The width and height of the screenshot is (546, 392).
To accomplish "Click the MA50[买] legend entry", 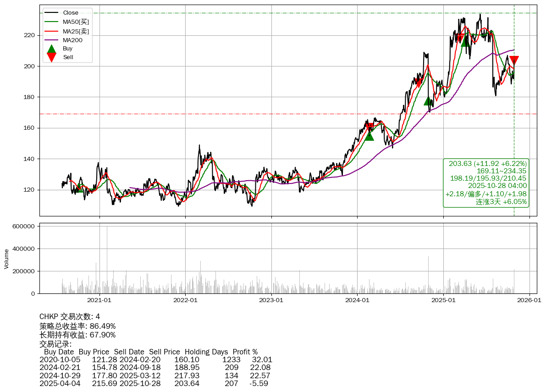I will coord(76,22).
